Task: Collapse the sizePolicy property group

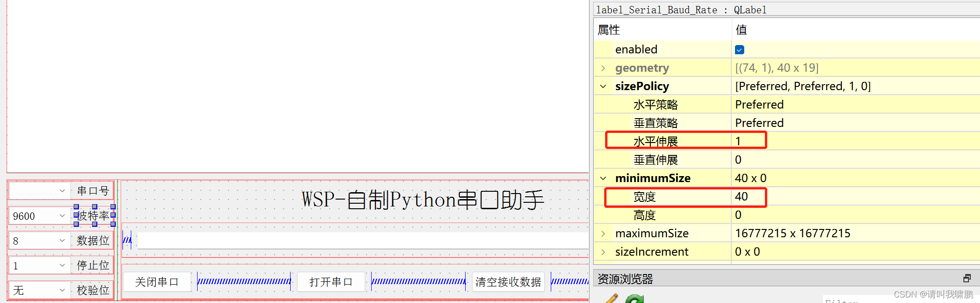Action: pos(603,86)
